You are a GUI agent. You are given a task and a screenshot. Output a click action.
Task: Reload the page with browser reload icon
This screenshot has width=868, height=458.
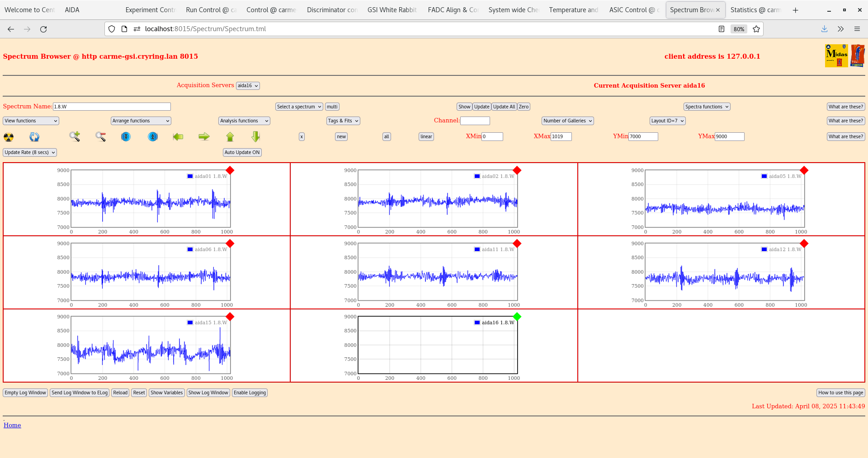click(x=43, y=29)
